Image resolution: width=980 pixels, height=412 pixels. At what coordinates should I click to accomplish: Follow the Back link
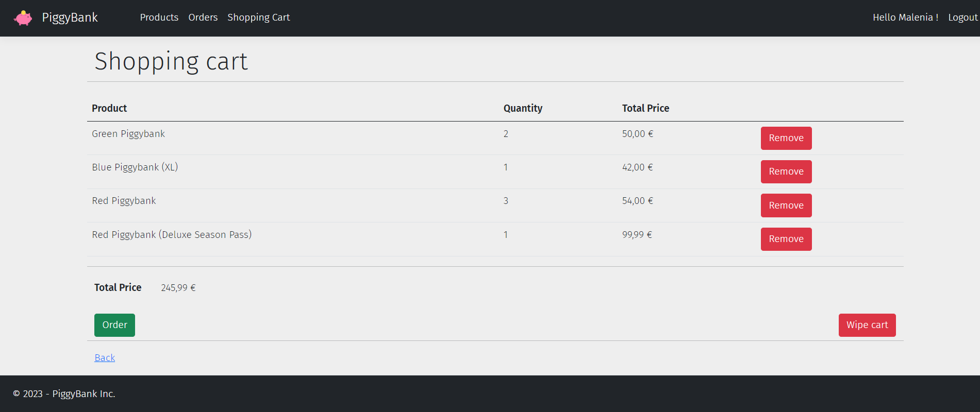(x=105, y=358)
